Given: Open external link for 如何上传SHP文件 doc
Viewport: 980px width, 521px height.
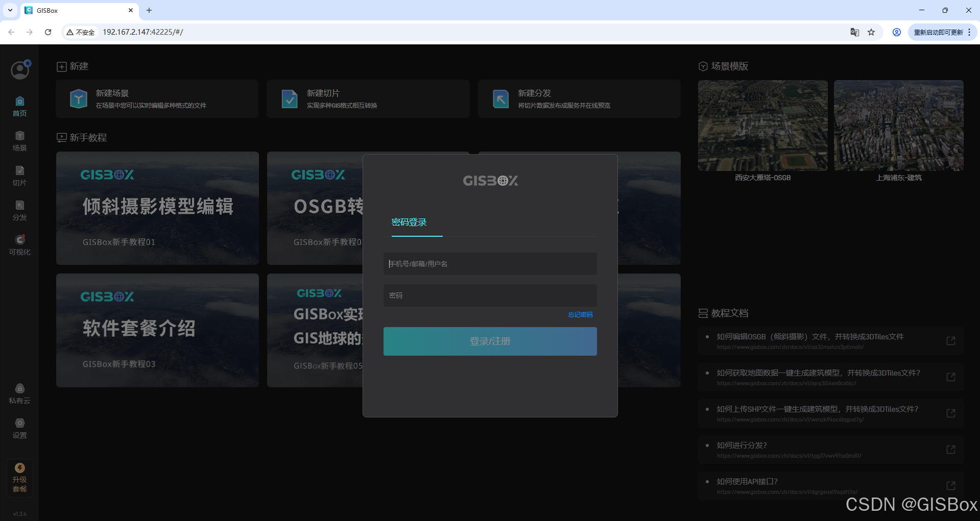Looking at the screenshot, I should tap(951, 413).
